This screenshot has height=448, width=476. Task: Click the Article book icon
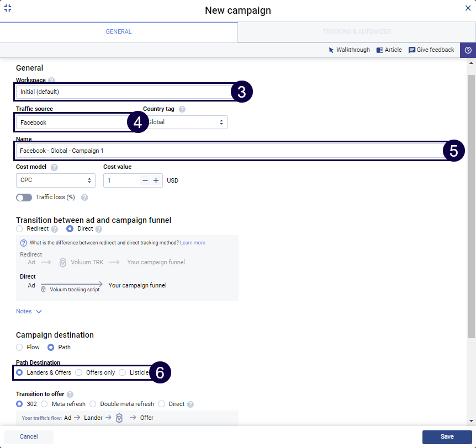(x=380, y=50)
